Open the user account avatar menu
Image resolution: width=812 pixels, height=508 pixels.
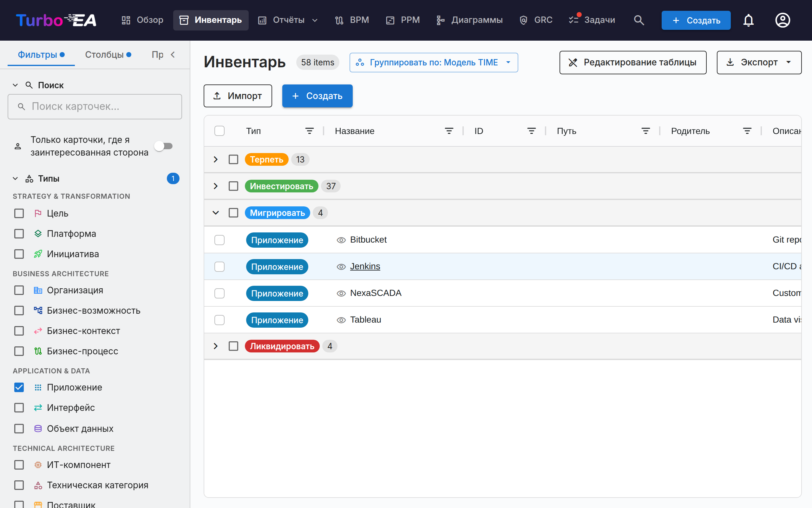[x=783, y=20]
